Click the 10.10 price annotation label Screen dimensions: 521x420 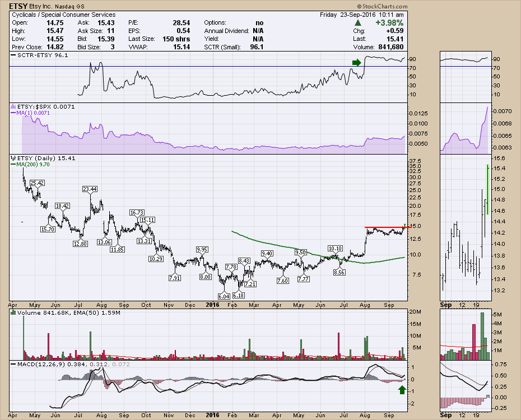[335, 248]
